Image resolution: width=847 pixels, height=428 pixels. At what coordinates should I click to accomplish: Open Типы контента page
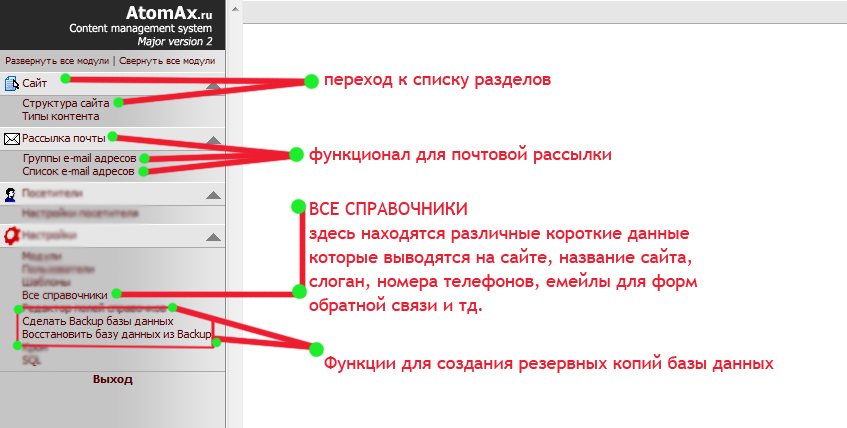point(60,116)
